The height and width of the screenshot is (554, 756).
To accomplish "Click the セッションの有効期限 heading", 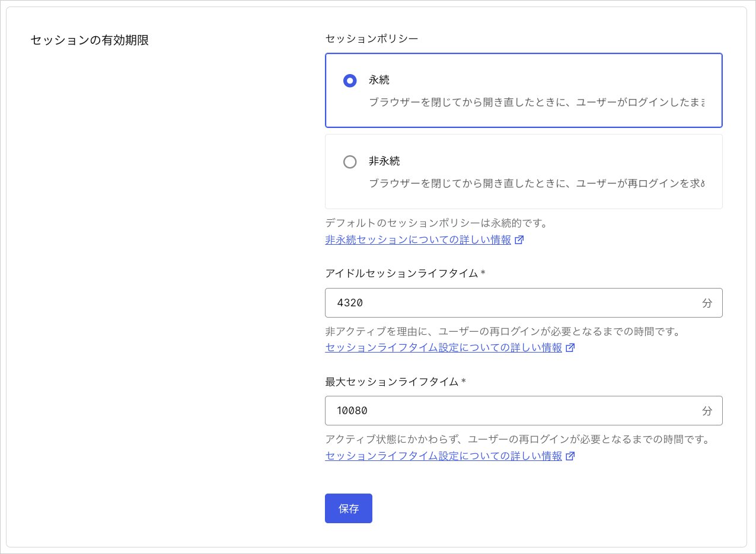I will pos(89,40).
